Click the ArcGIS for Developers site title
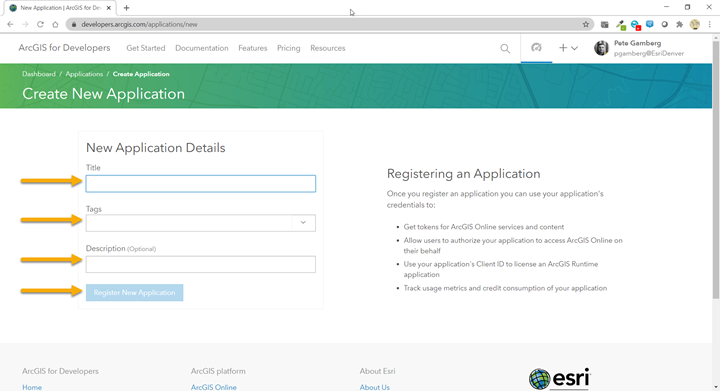720x391 pixels. click(x=64, y=48)
